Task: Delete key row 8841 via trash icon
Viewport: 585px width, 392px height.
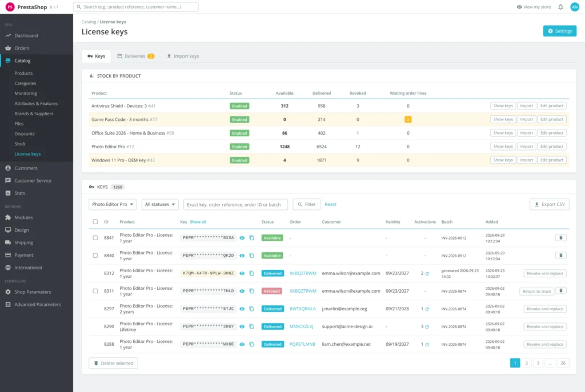Action: click(x=561, y=237)
